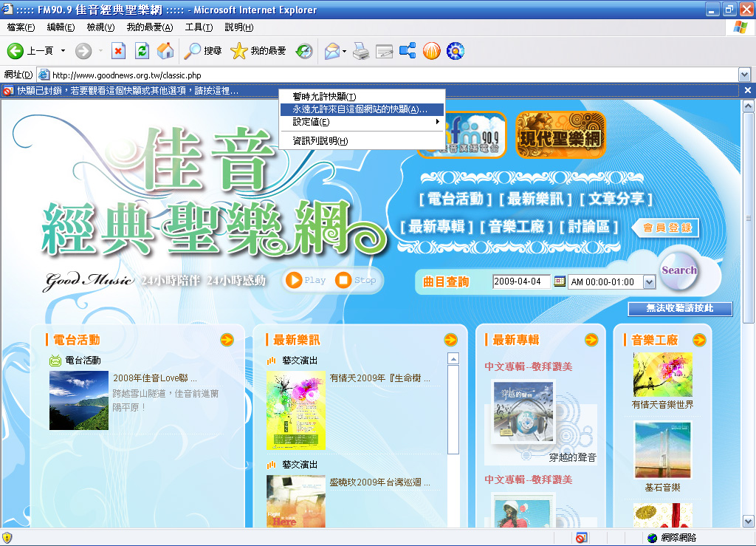Click the round Search button
This screenshot has height=546, width=756.
click(x=679, y=271)
